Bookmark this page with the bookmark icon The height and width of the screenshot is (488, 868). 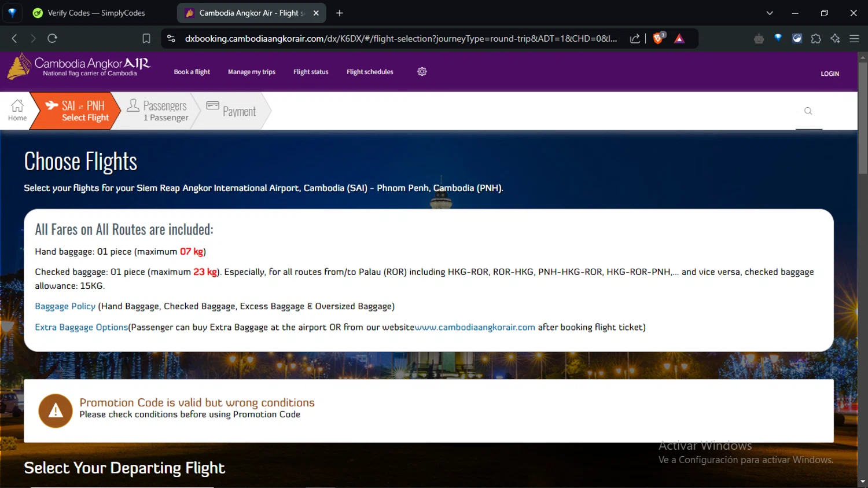[146, 38]
